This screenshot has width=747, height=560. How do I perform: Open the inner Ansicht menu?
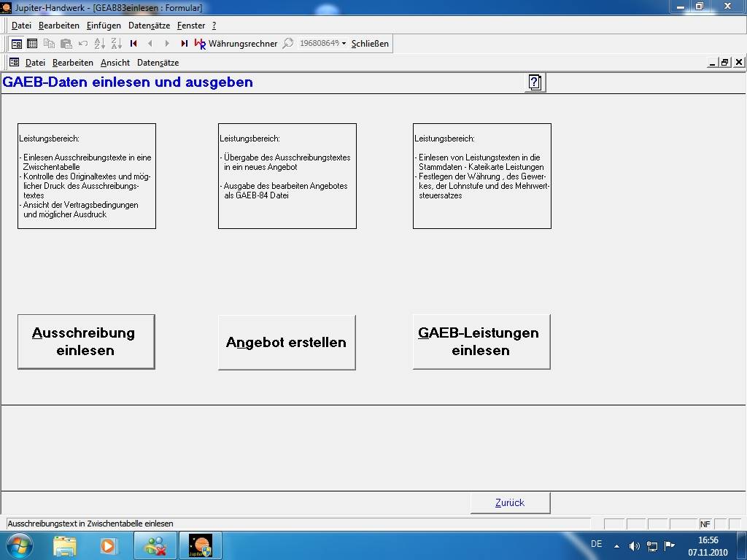pyautogui.click(x=115, y=63)
